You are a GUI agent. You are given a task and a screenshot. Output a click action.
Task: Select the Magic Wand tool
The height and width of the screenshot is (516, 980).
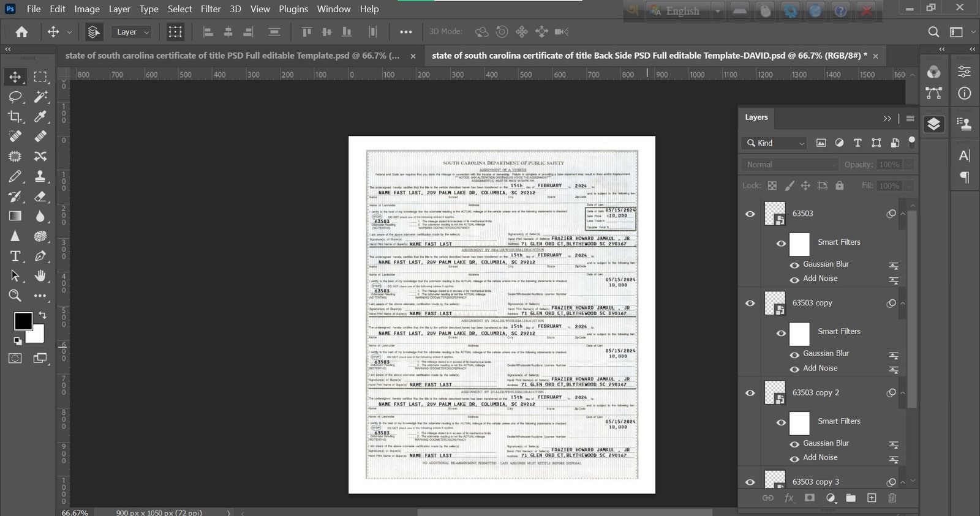40,97
